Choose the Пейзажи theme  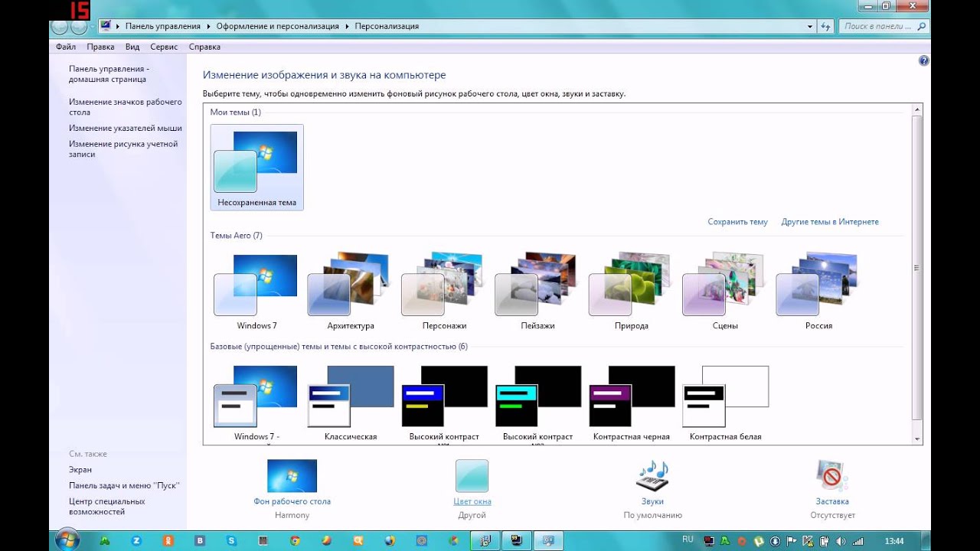(x=537, y=292)
